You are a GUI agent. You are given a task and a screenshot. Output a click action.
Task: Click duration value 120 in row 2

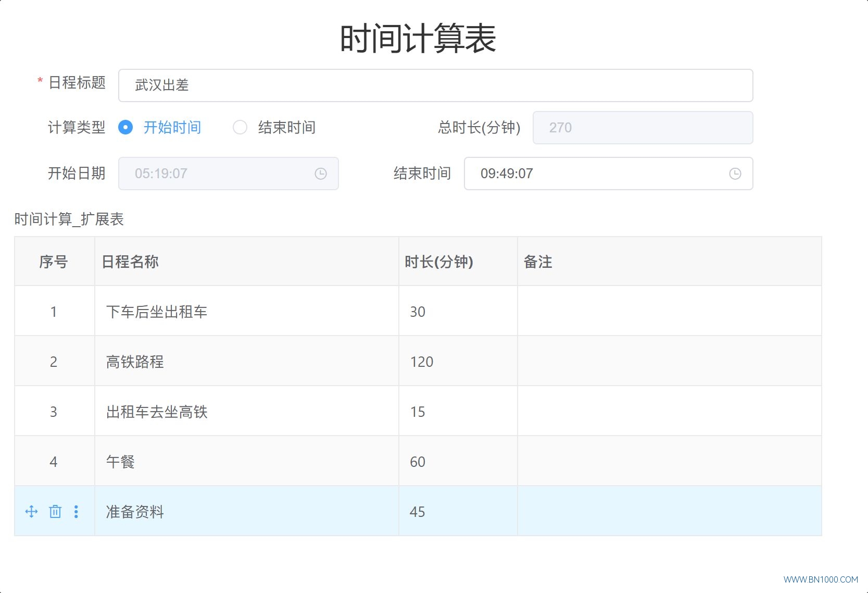(422, 362)
